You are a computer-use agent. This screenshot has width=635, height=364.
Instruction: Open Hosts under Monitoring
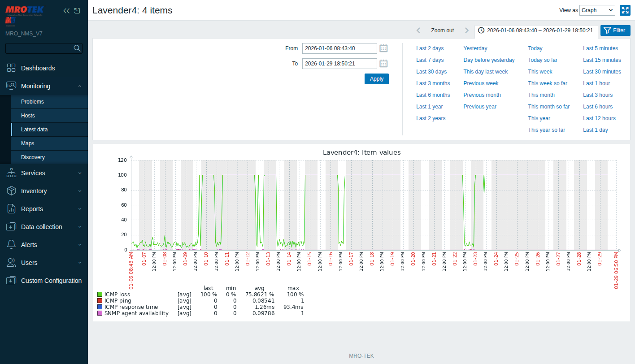tap(49, 116)
